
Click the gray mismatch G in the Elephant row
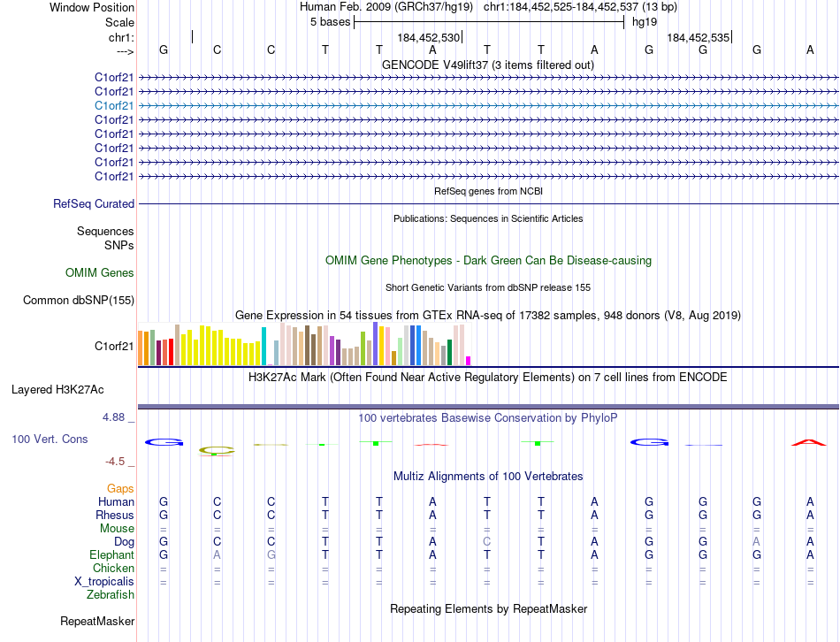[271, 554]
